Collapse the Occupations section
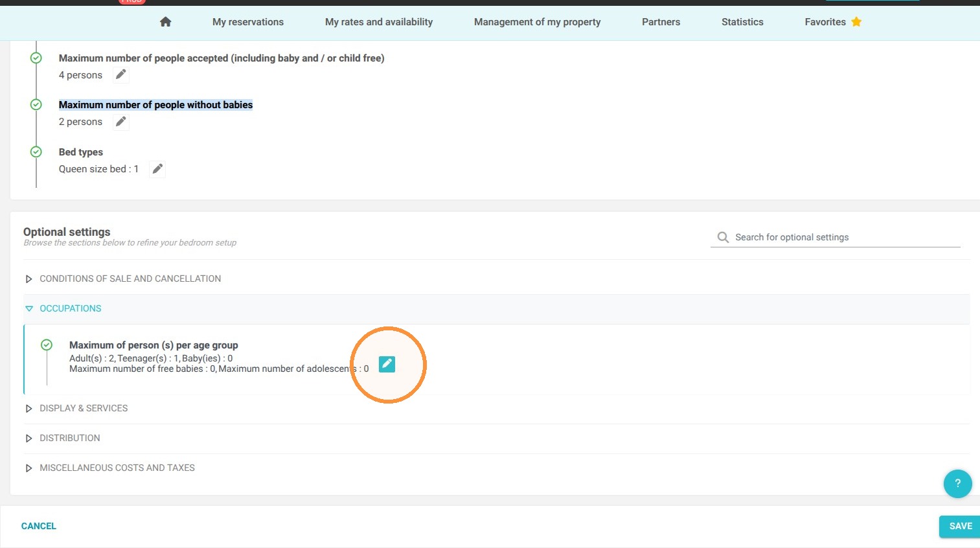The image size is (980, 548). 497,309
